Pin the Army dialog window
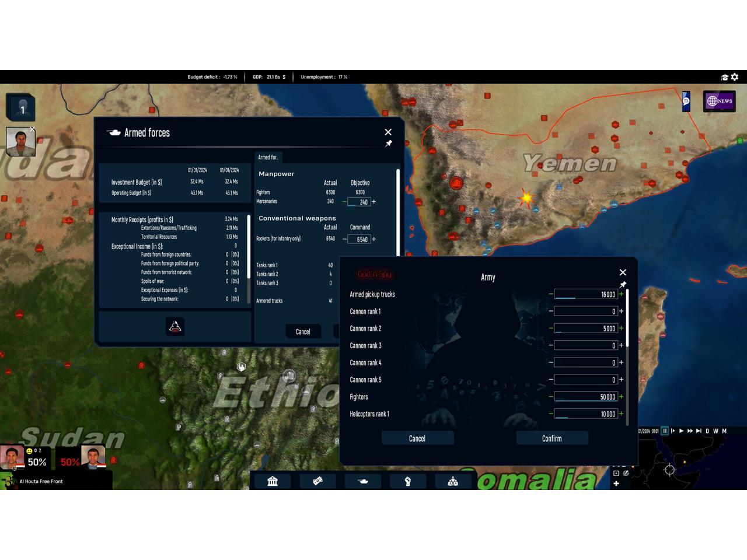The image size is (747, 560). (623, 285)
